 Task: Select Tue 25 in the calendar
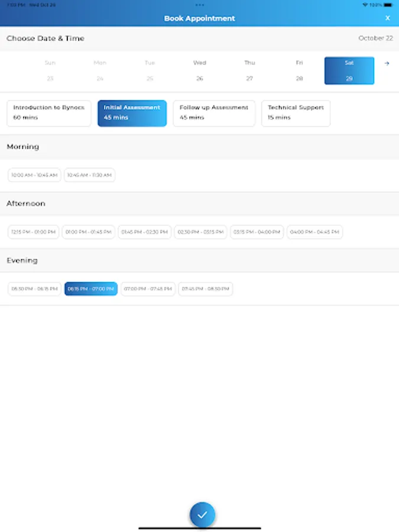click(150, 70)
